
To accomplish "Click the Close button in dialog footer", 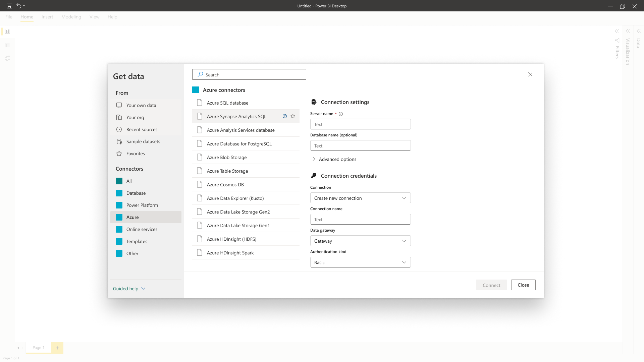I will click(x=523, y=285).
